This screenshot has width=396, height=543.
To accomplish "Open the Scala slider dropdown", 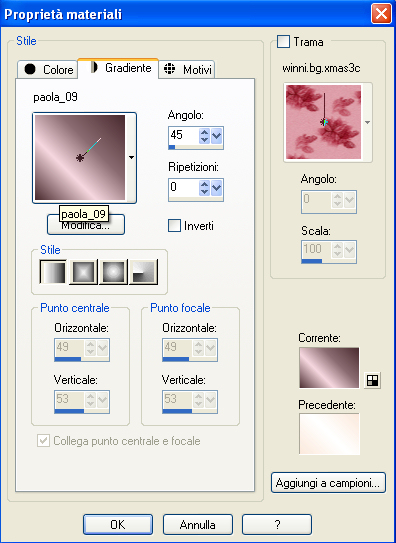I will [x=350, y=249].
